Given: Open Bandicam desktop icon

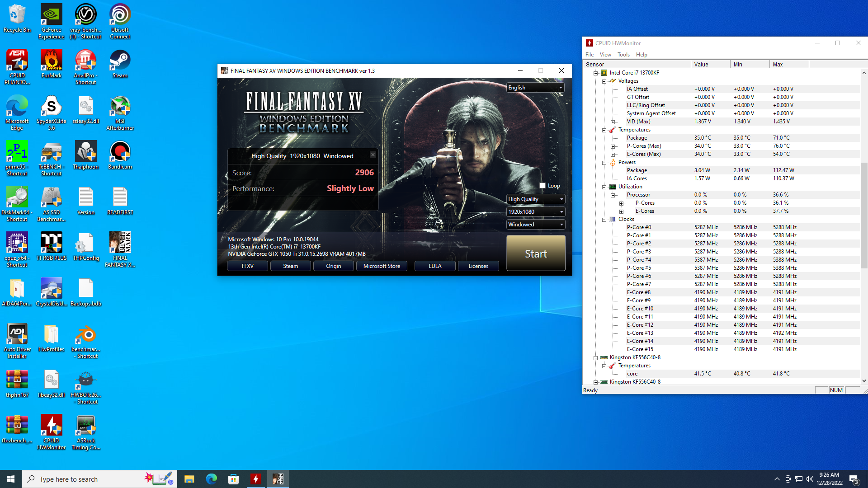Looking at the screenshot, I should [x=120, y=152].
